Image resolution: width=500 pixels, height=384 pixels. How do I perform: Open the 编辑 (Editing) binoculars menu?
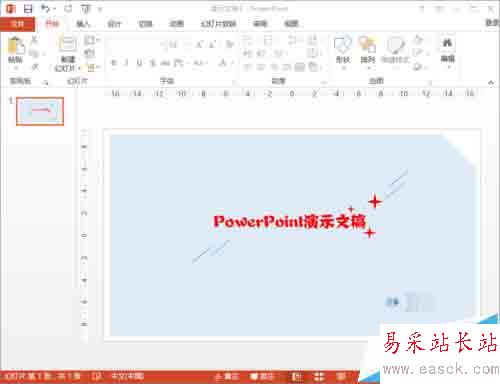(x=447, y=52)
